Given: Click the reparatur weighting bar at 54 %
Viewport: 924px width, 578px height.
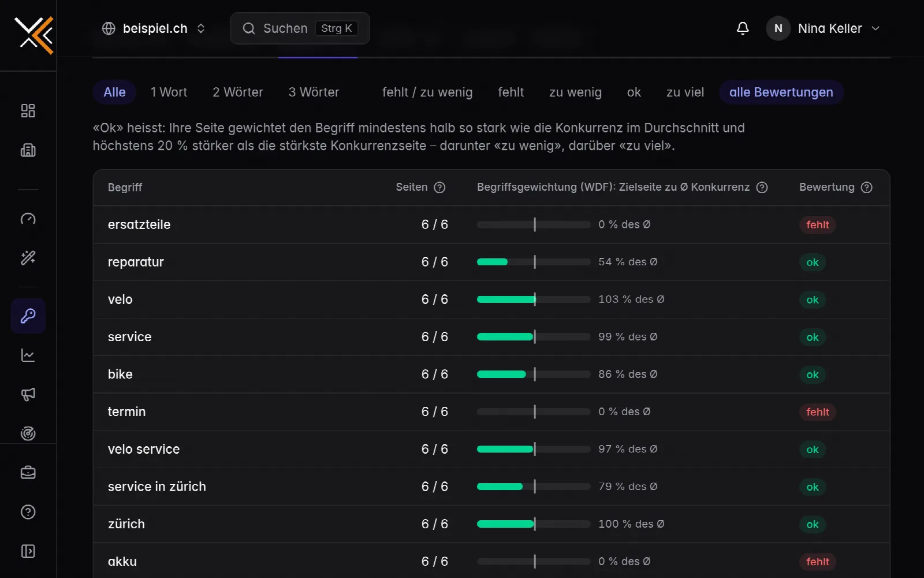Looking at the screenshot, I should (534, 262).
